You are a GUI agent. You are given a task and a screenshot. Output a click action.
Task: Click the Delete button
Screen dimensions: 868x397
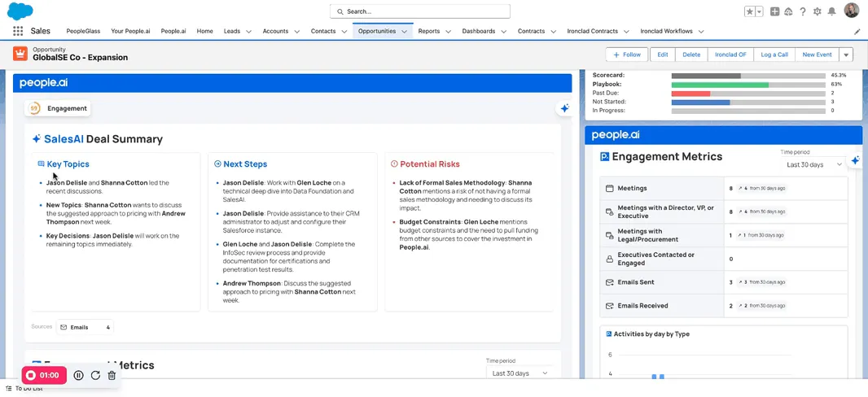(x=691, y=55)
